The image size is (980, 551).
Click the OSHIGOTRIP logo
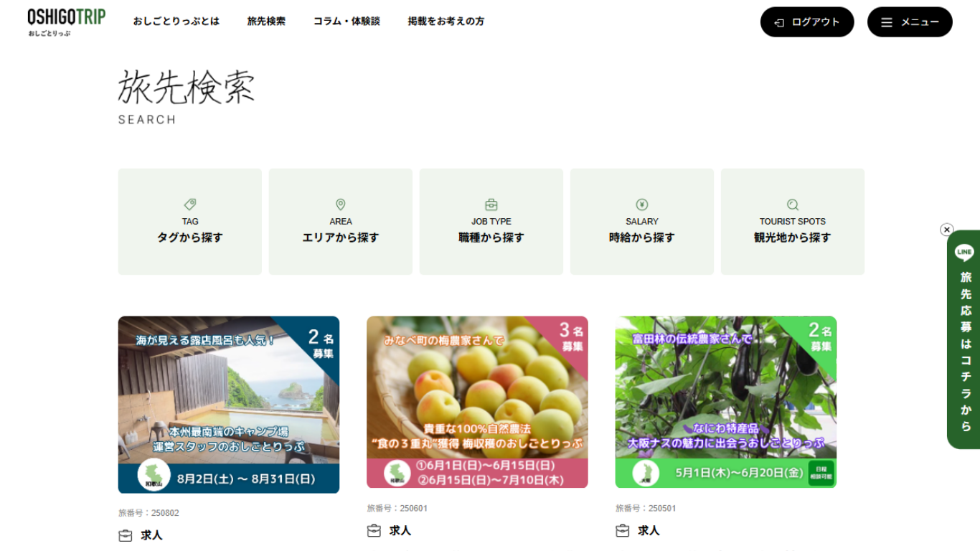[x=67, y=22]
